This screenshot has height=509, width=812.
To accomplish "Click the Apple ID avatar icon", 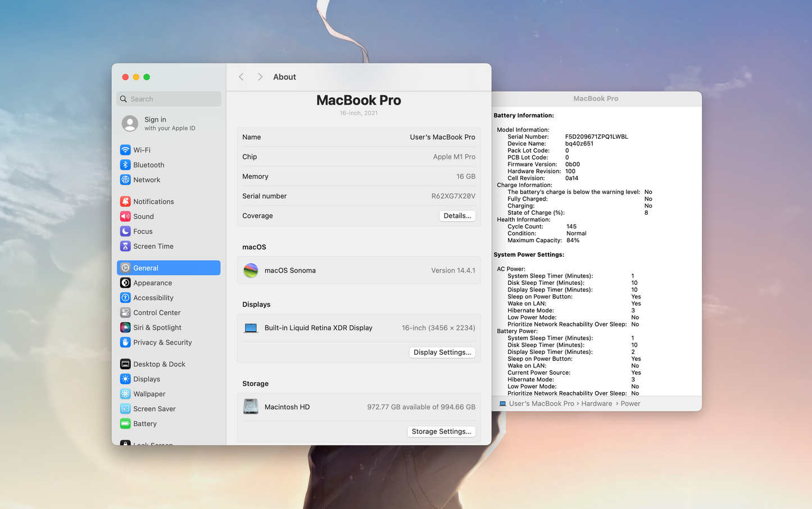I will tap(130, 124).
